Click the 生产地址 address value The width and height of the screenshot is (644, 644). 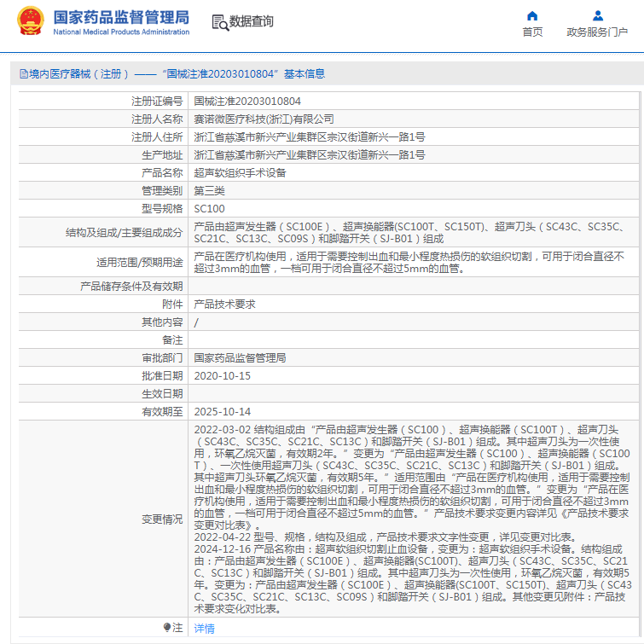coord(310,155)
